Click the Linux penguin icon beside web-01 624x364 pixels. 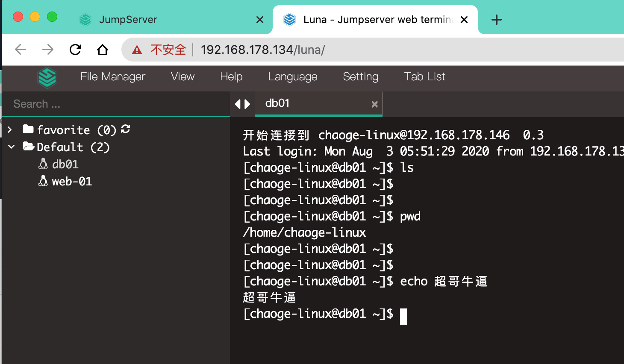coord(43,181)
